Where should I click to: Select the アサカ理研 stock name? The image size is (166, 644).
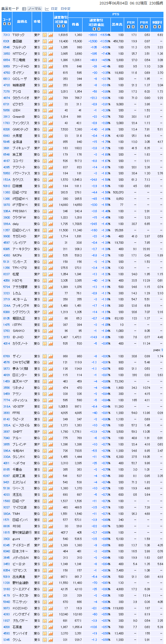coord(20,287)
